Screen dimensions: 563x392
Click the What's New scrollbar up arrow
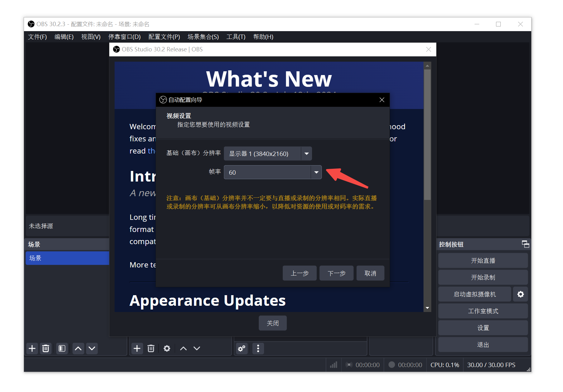(427, 66)
